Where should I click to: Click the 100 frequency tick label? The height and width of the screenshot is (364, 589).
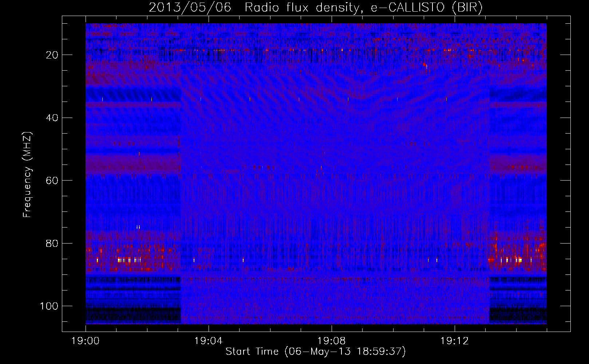click(49, 306)
